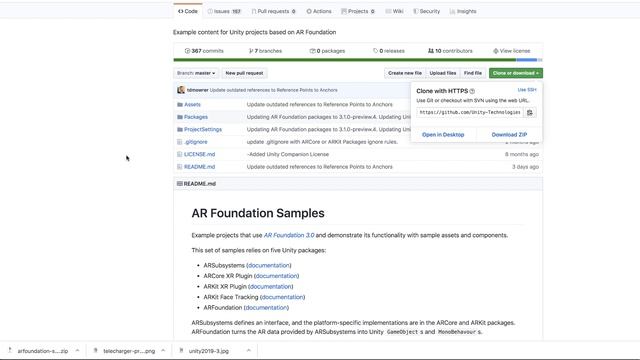Copy clone URL with clipboard icon
The height and width of the screenshot is (360, 640).
pos(530,112)
